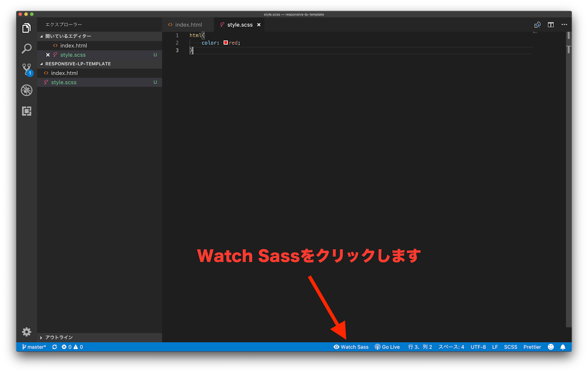Click the sync changes icon next to master*

pyautogui.click(x=54, y=347)
